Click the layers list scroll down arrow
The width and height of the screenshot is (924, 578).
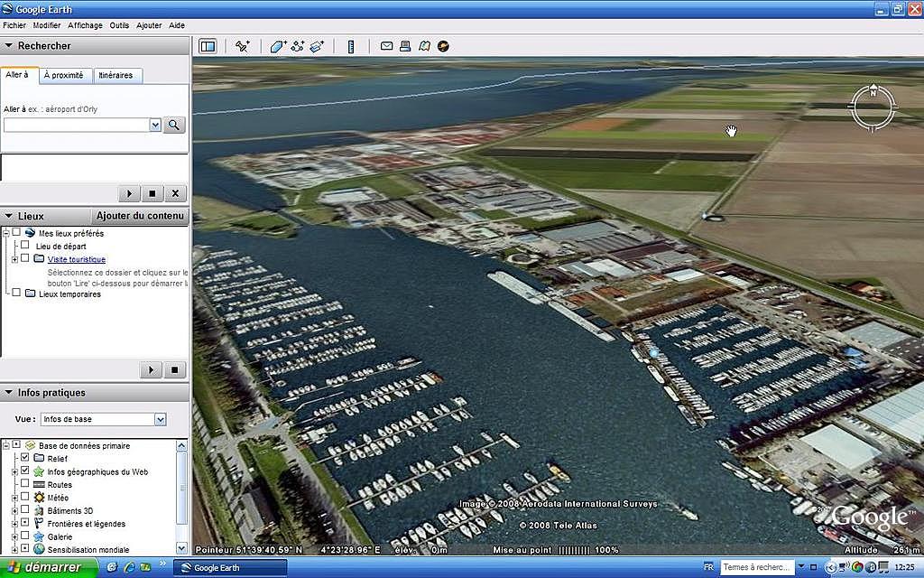pos(182,548)
